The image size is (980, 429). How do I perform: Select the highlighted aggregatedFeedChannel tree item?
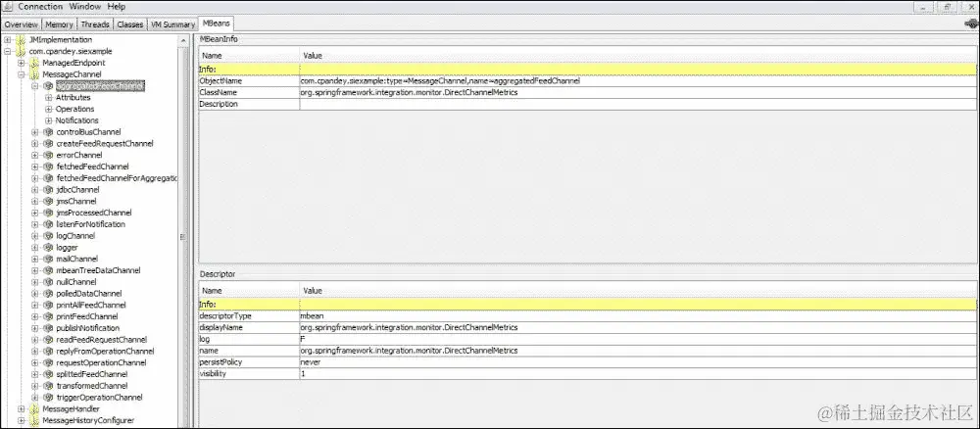click(x=100, y=86)
